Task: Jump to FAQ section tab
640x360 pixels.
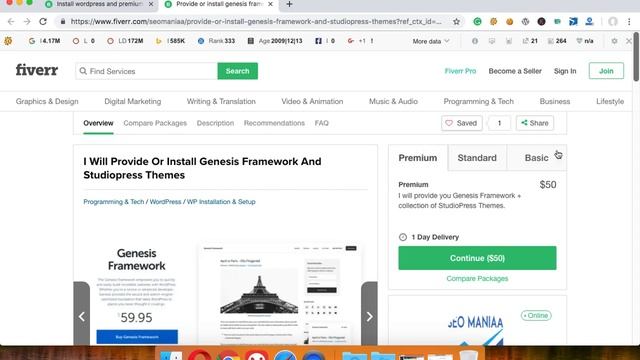Action: pyautogui.click(x=322, y=123)
